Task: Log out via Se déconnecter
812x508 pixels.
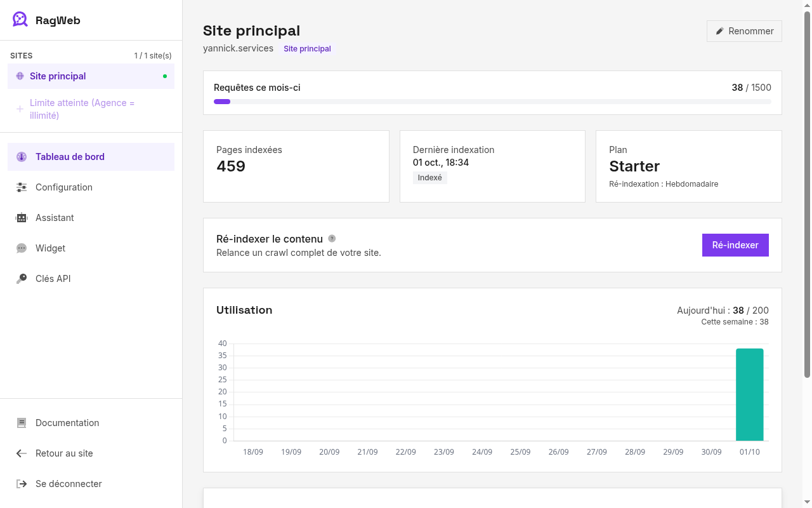Action: 91,484
